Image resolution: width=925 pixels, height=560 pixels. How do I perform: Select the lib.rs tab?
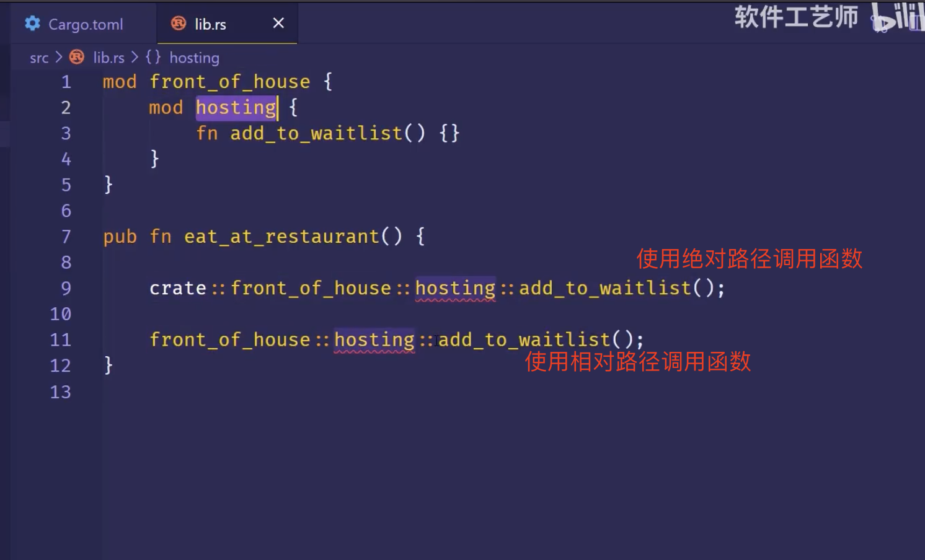pos(210,24)
